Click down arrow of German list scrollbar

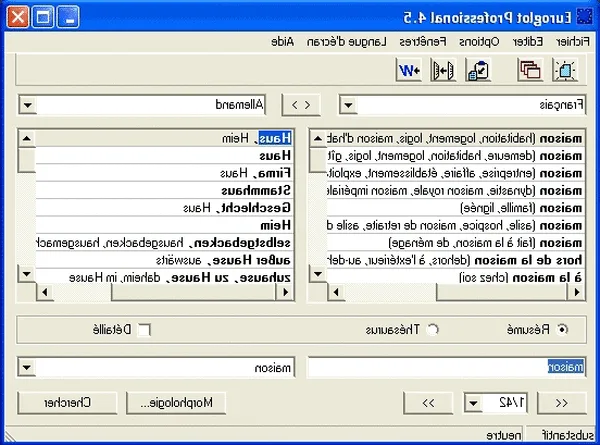26,274
